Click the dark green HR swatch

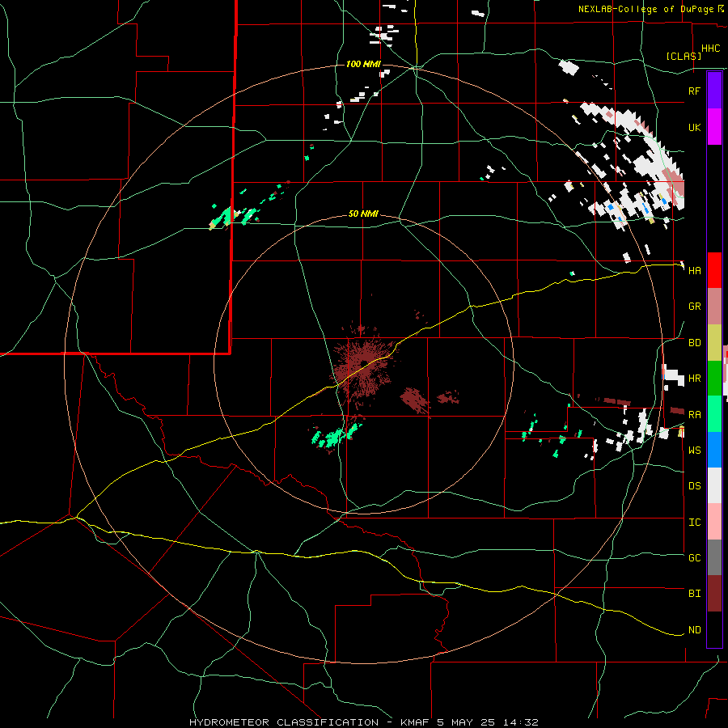pos(714,379)
